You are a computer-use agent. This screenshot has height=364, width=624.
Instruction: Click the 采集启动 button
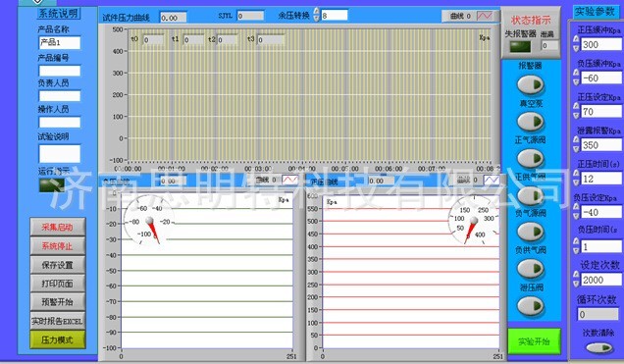[x=57, y=228]
